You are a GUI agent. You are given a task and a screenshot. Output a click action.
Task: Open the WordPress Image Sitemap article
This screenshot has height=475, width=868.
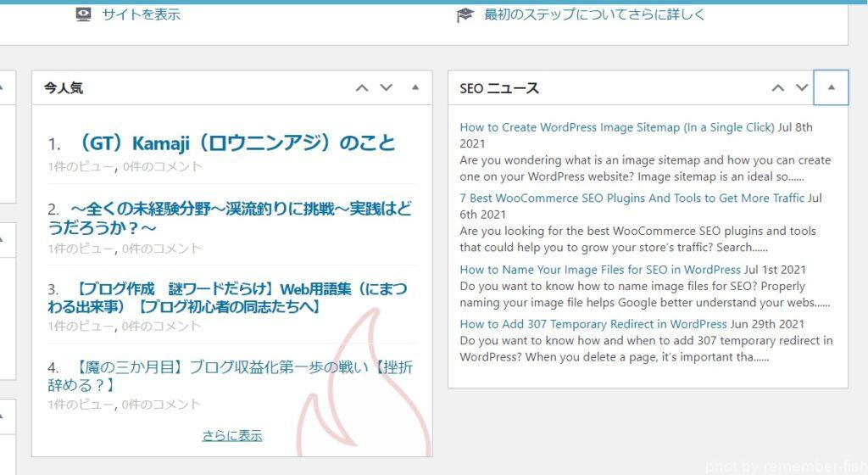tap(616, 127)
